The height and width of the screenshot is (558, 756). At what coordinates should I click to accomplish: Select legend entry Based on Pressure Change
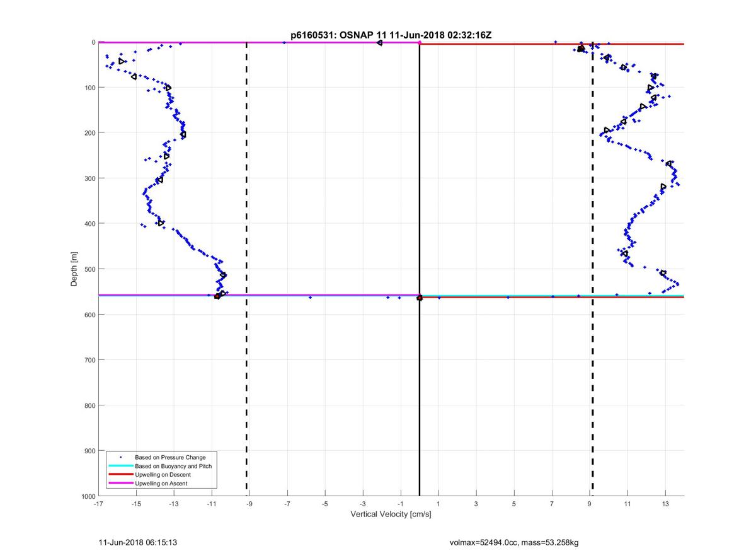coord(170,457)
